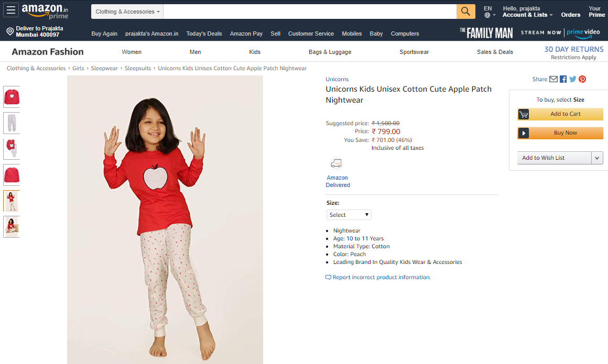
Task: Select the first red top thumbnail
Action: (12, 97)
